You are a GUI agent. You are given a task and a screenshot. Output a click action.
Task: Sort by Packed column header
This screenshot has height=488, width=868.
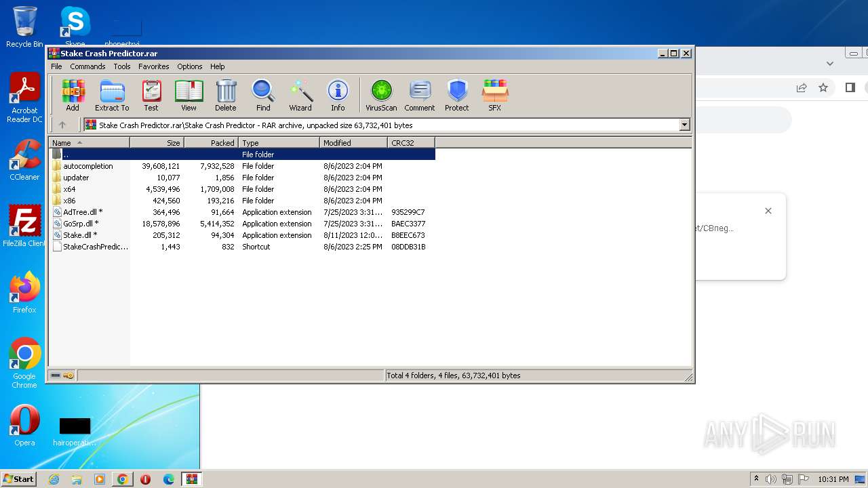(212, 142)
